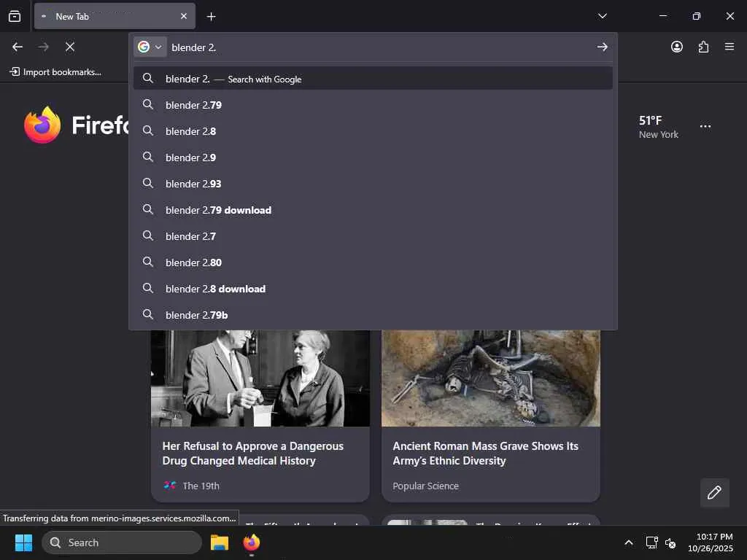Select the 'blender 2.80' suggestion
The width and height of the screenshot is (747, 560).
pyautogui.click(x=373, y=262)
